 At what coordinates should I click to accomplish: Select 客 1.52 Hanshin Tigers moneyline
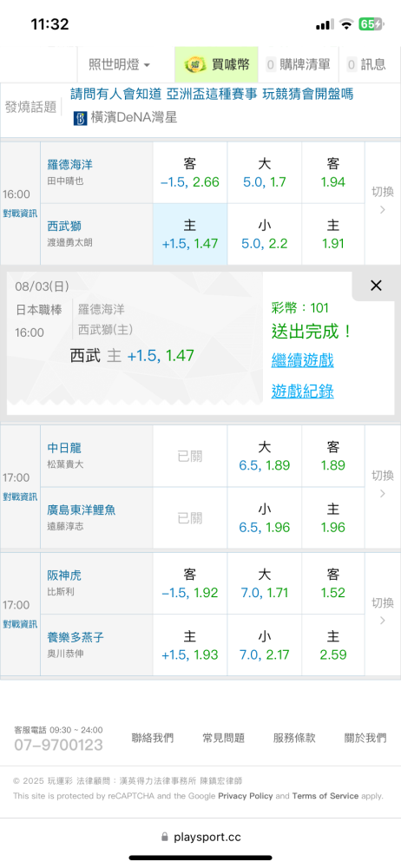333,583
